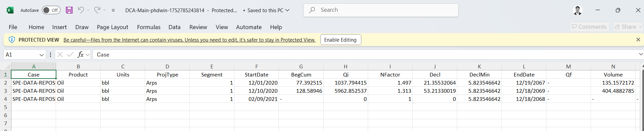Click the Redo arrow icon
This screenshot has height=131, width=644.
pyautogui.click(x=97, y=10)
